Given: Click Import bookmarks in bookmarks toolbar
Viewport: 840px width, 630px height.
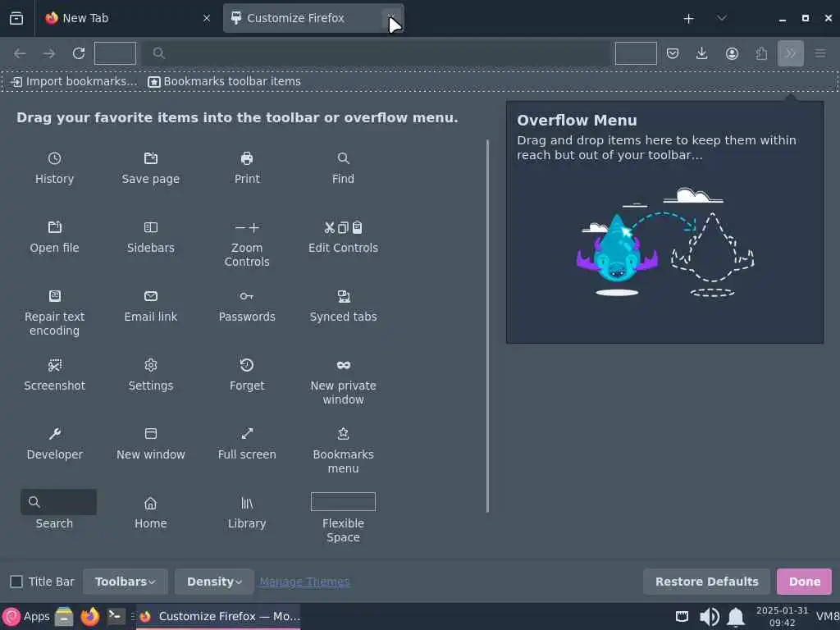Looking at the screenshot, I should (74, 81).
